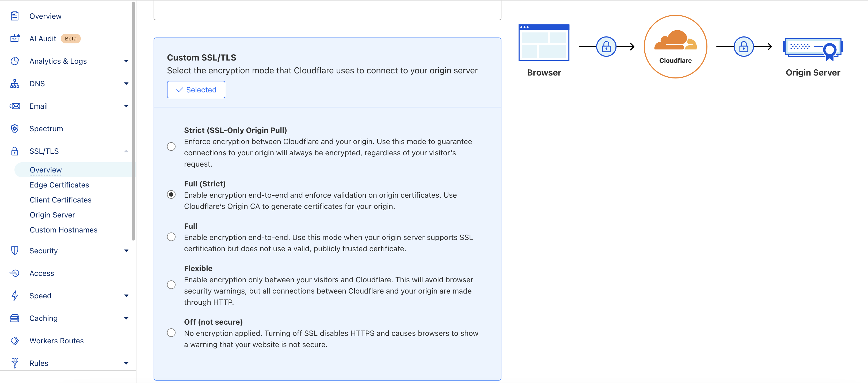868x383 pixels.
Task: Select Strict (SSL-Only Origin Pull) radio option
Action: pyautogui.click(x=171, y=147)
